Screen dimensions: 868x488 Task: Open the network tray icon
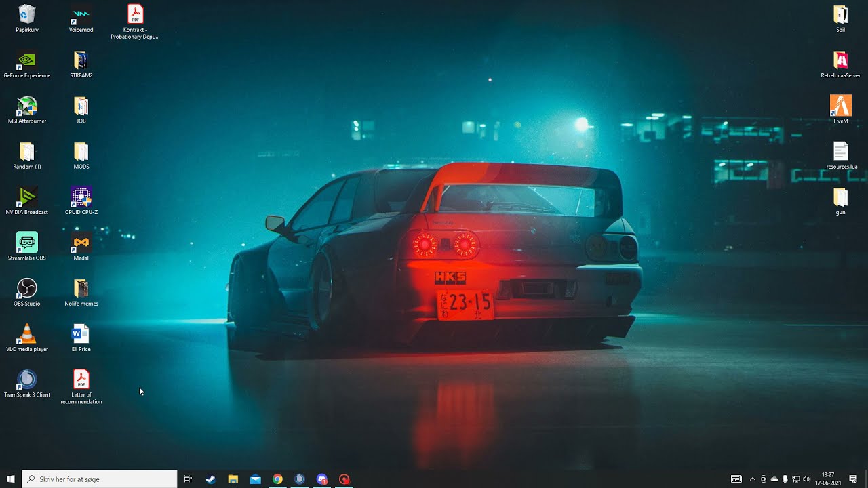tap(795, 479)
